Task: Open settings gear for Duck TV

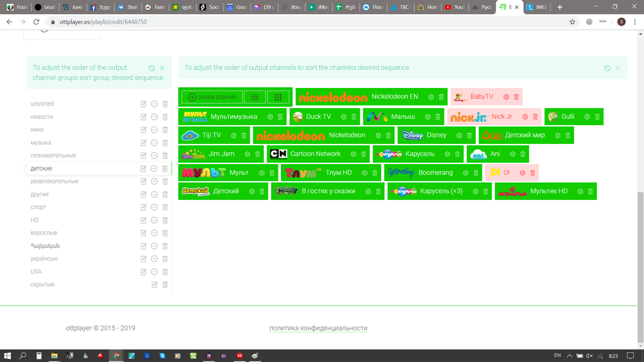Action: click(x=344, y=117)
